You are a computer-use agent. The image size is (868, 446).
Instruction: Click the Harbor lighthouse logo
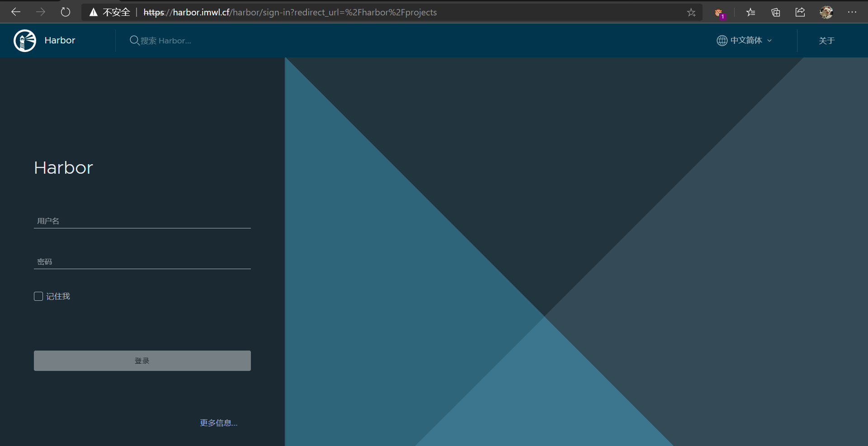pos(25,41)
